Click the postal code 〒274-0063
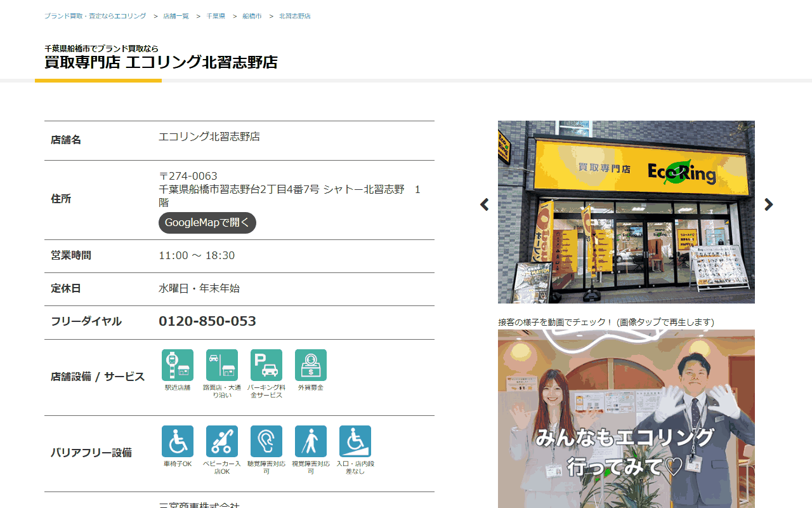The width and height of the screenshot is (812, 508). [188, 176]
